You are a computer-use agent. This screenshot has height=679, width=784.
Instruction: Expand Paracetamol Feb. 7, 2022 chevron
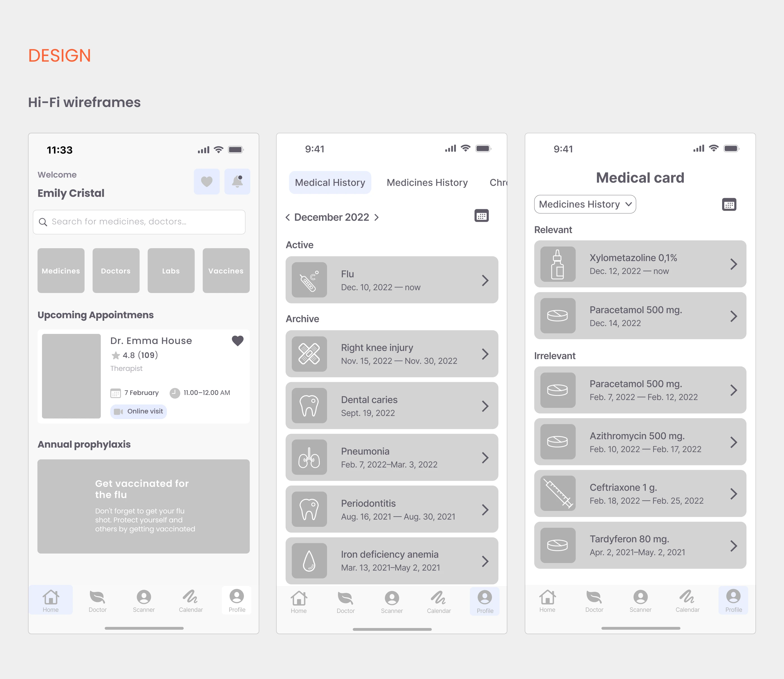pyautogui.click(x=734, y=390)
